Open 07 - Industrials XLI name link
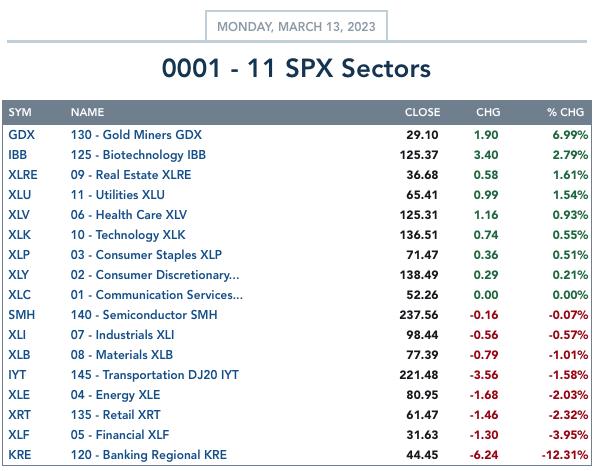Screen dimensions: 597x471 pyautogui.click(x=122, y=335)
